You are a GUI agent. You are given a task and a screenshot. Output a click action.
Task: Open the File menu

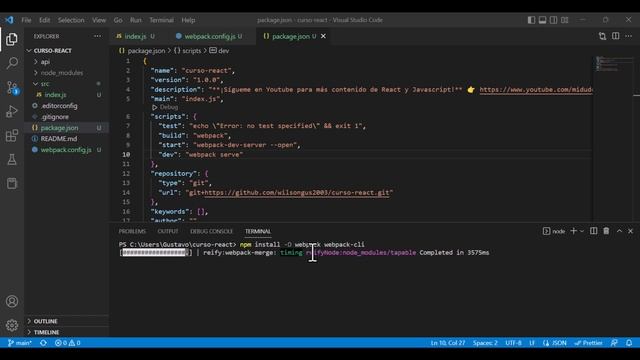point(26,20)
